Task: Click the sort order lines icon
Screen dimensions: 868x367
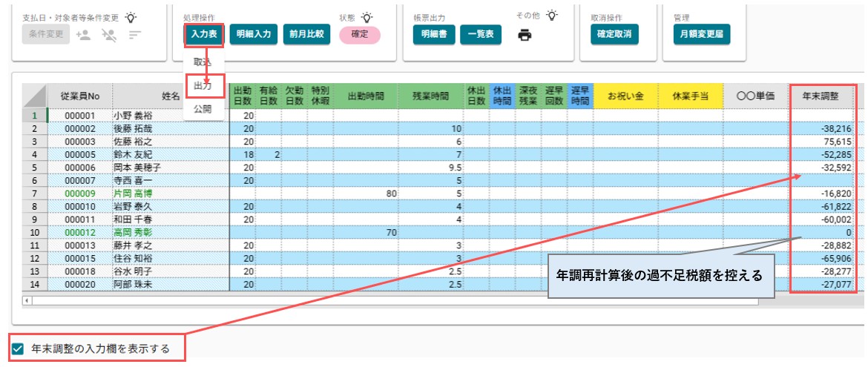Action: tap(135, 35)
